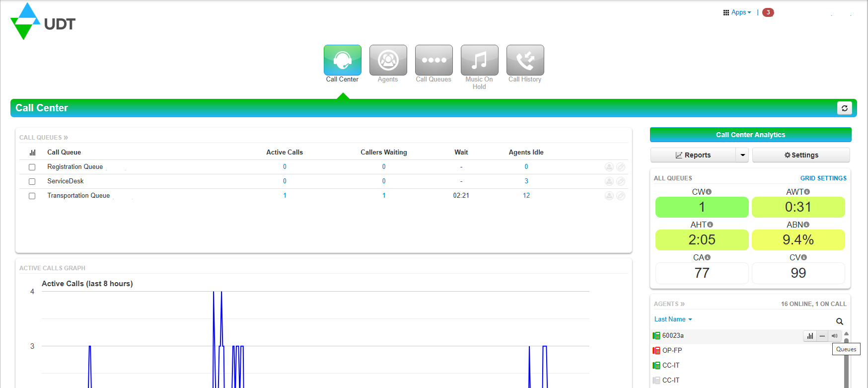The image size is (868, 388).
Task: Open the Agents section icon
Action: [x=388, y=60]
